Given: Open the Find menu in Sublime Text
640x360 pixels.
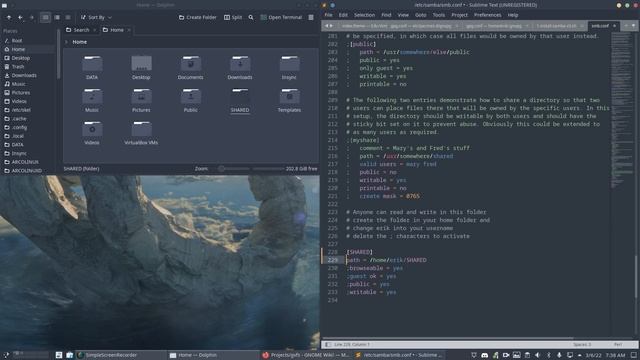Looking at the screenshot, I should tap(386, 15).
